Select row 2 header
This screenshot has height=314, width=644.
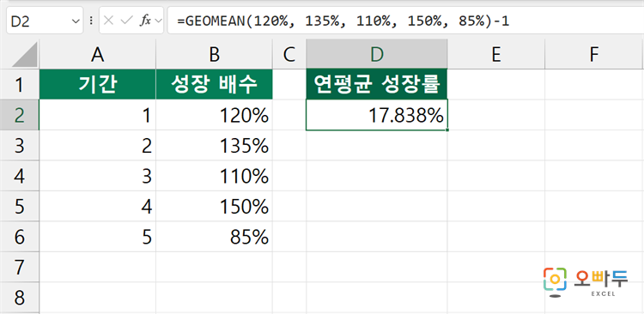click(19, 115)
